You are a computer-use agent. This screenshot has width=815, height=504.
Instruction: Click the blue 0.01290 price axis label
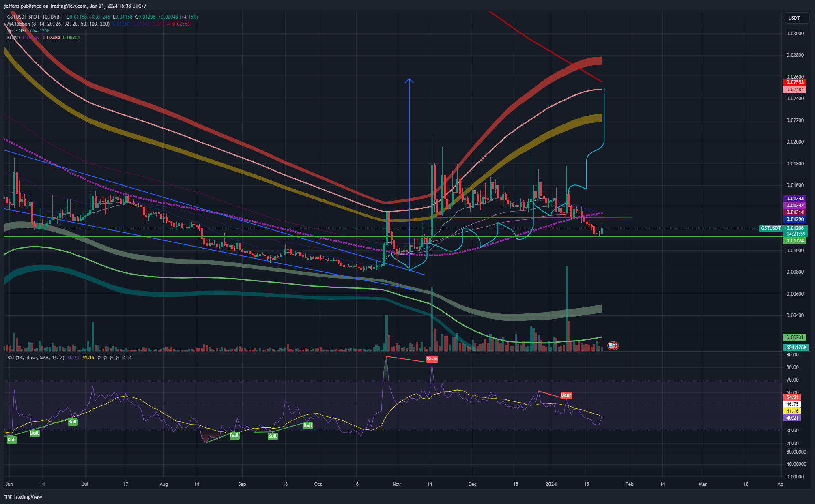[795, 219]
